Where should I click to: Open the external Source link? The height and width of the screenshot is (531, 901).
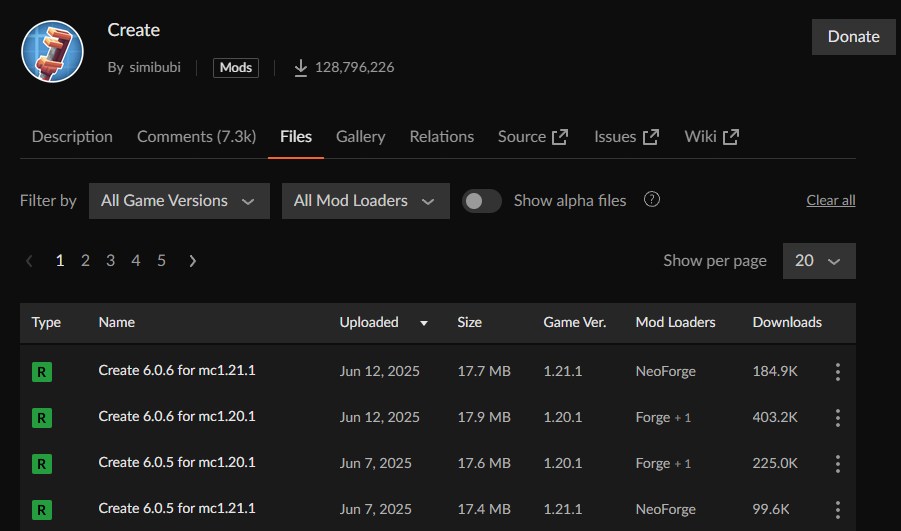(x=533, y=137)
